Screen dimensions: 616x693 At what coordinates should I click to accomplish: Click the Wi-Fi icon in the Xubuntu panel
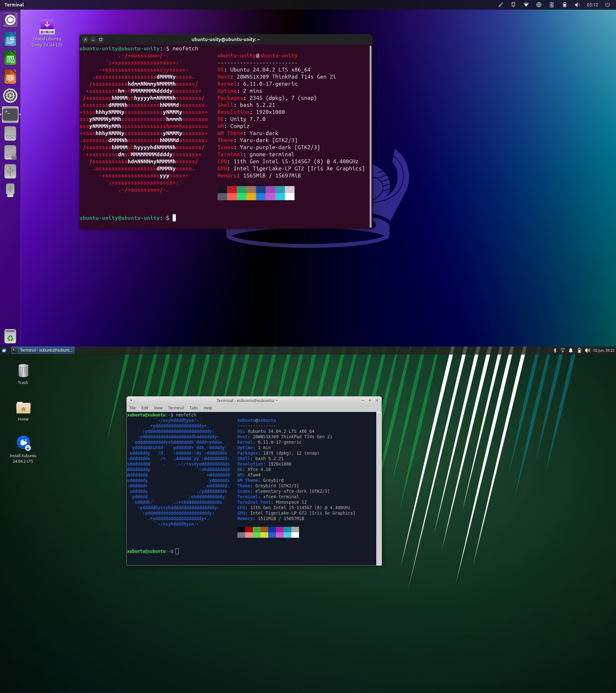point(563,350)
